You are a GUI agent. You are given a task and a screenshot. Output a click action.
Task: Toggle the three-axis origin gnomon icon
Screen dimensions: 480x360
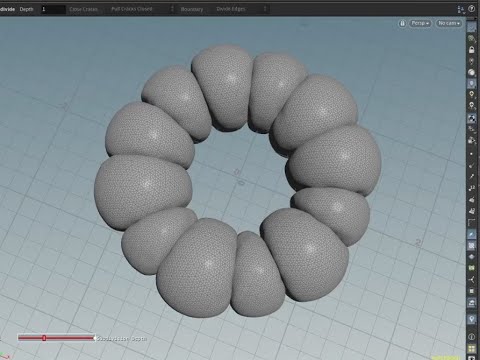point(471,279)
